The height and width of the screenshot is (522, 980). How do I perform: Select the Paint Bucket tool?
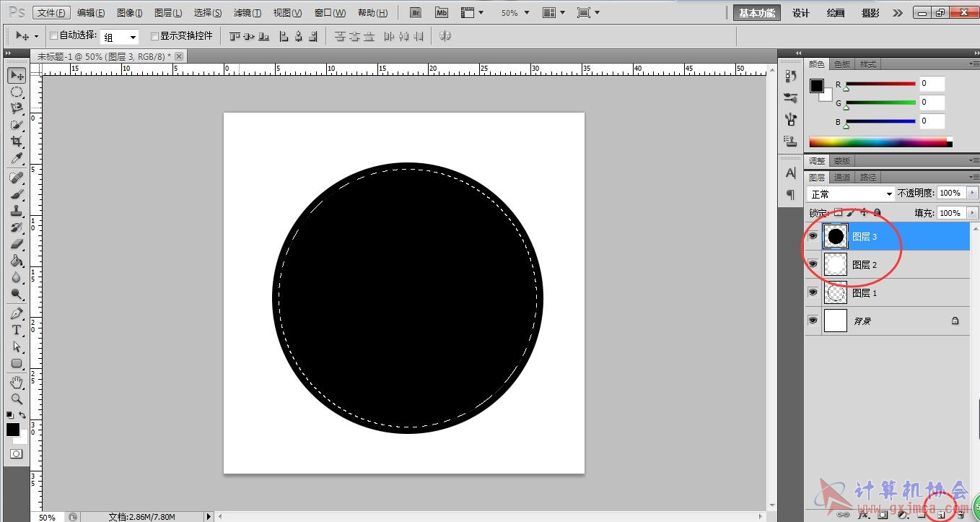click(x=17, y=261)
